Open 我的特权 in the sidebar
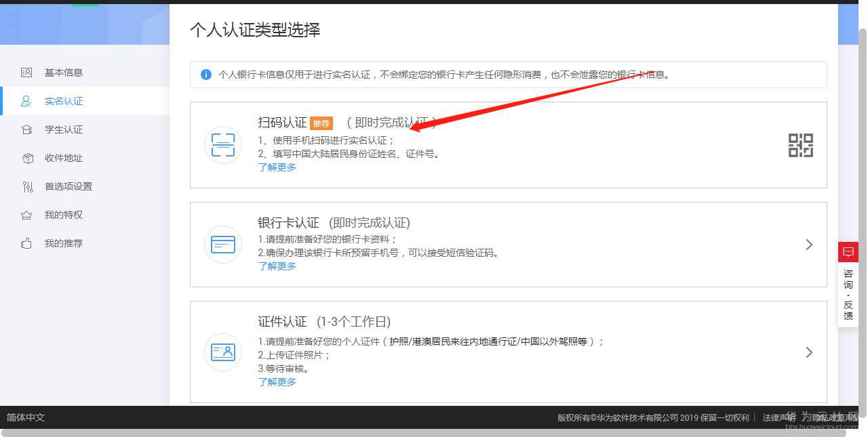The height and width of the screenshot is (437, 868). coord(64,215)
